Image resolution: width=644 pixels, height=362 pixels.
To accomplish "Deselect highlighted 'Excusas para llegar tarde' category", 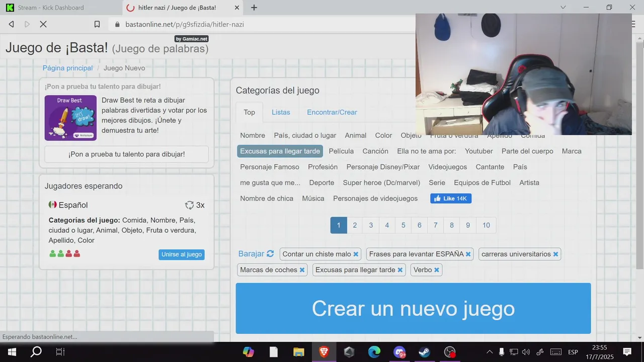I will click(280, 151).
